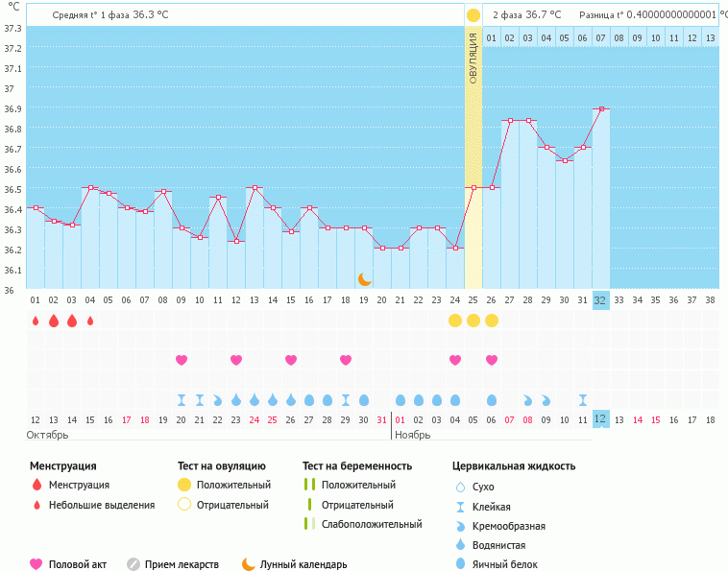
Task: Click the yellow circle beside 2 фаза header
Action: (473, 15)
